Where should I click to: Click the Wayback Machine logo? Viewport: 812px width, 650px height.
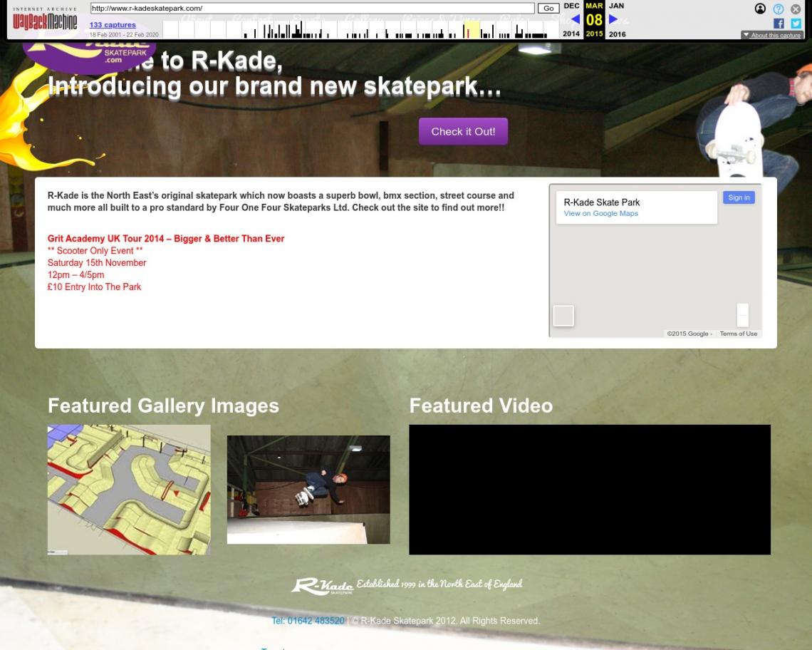45,19
